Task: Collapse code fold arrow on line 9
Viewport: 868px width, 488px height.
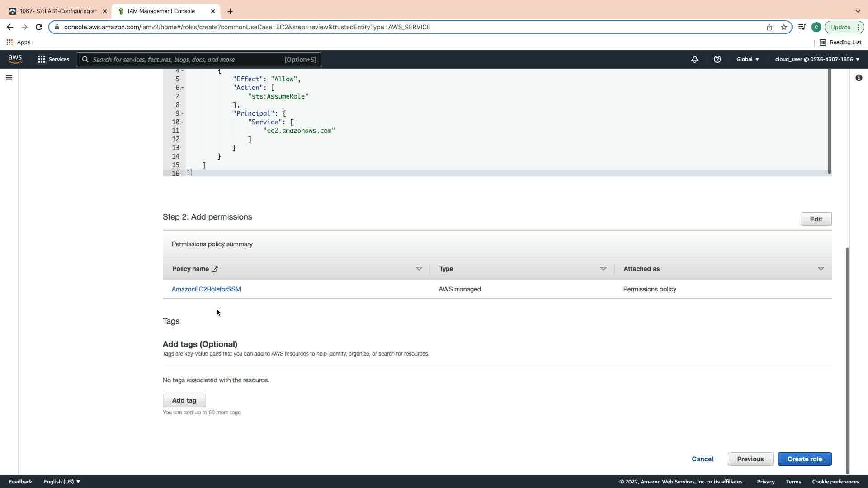Action: click(183, 113)
